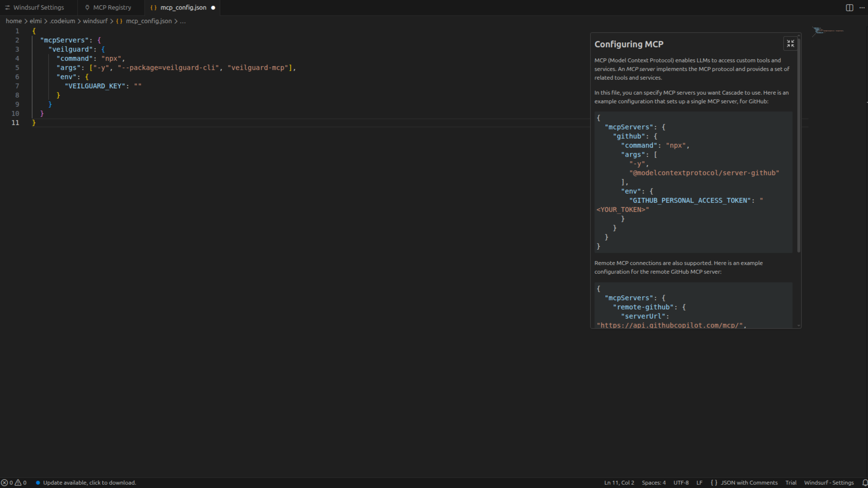Click "VEILGUARD_KEY" key in editor
Screen dimensions: 868x488
point(95,86)
